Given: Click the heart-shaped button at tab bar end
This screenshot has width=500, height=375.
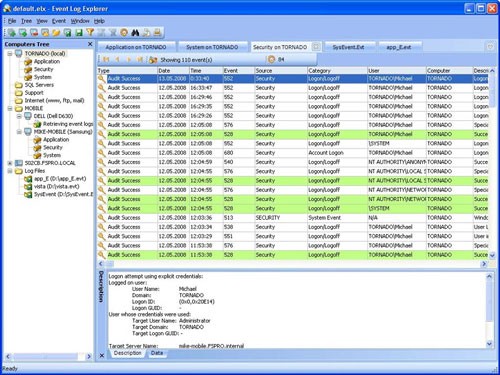Looking at the screenshot, I should (x=490, y=47).
